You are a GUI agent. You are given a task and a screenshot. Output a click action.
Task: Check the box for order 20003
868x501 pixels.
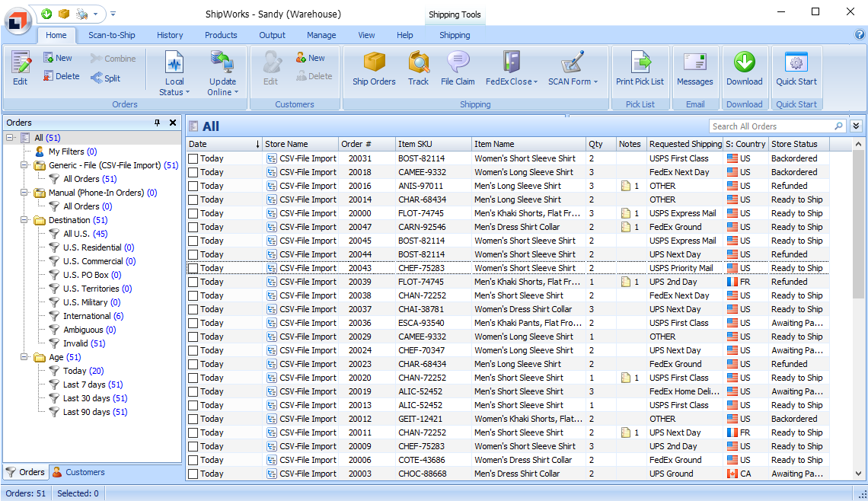coord(193,474)
